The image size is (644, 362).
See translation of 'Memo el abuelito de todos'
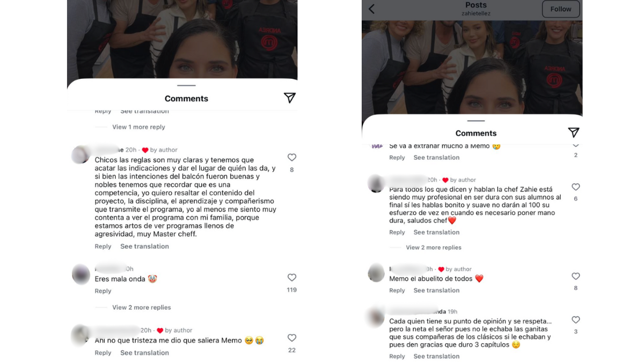pos(436,290)
